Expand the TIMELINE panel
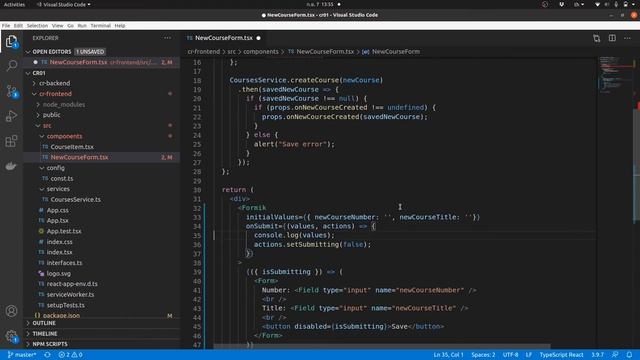 click(x=44, y=334)
